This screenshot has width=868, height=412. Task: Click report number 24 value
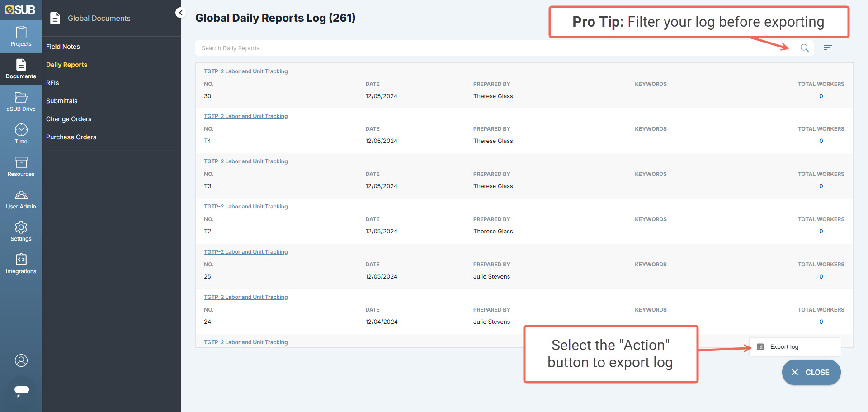tap(208, 322)
